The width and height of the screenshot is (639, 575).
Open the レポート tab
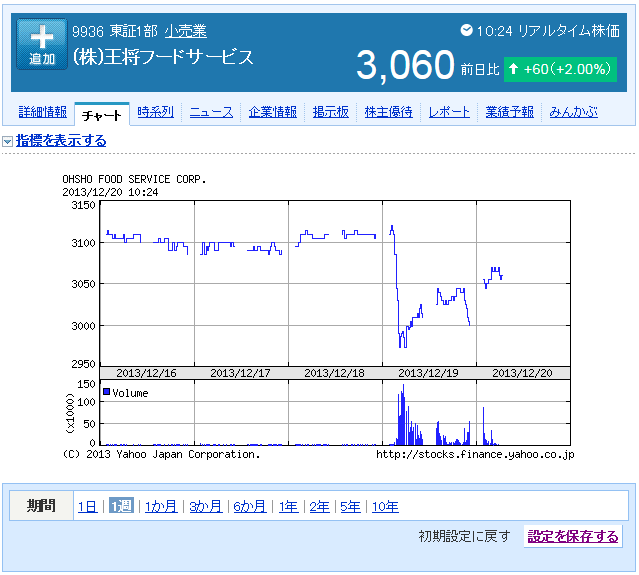pos(449,112)
